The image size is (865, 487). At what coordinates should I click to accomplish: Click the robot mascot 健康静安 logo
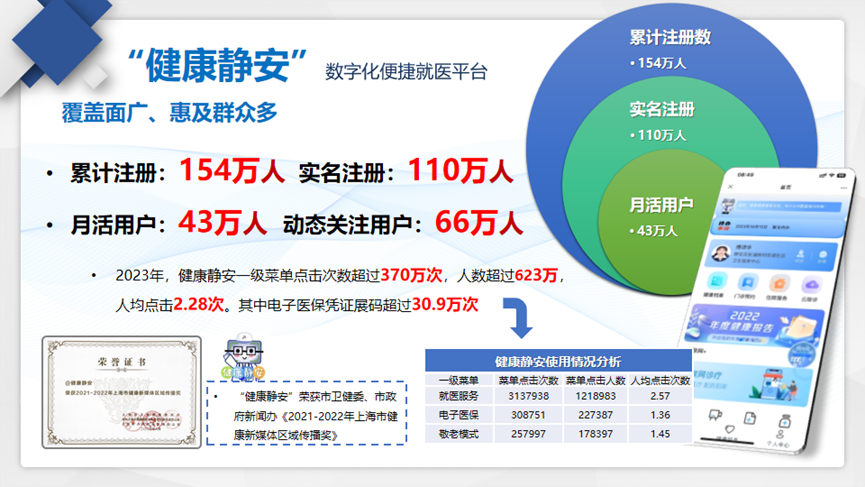[243, 356]
